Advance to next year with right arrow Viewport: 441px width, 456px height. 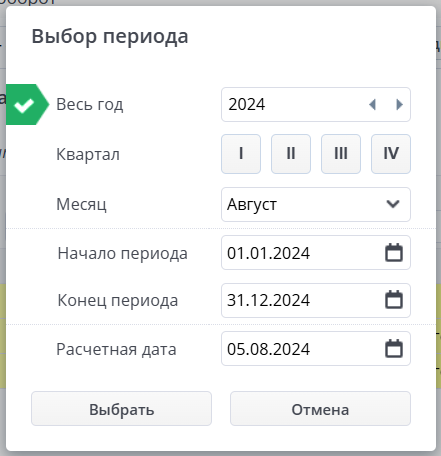tap(399, 105)
